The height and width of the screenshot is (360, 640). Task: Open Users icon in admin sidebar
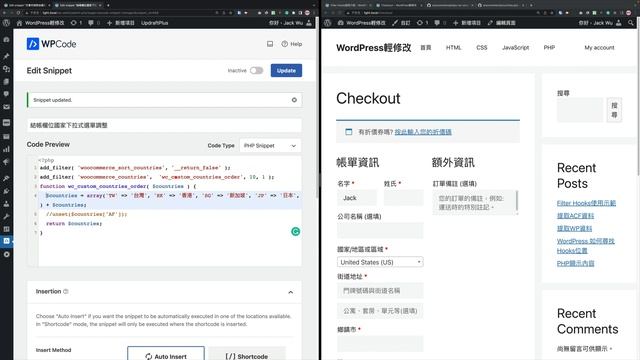click(x=6, y=204)
